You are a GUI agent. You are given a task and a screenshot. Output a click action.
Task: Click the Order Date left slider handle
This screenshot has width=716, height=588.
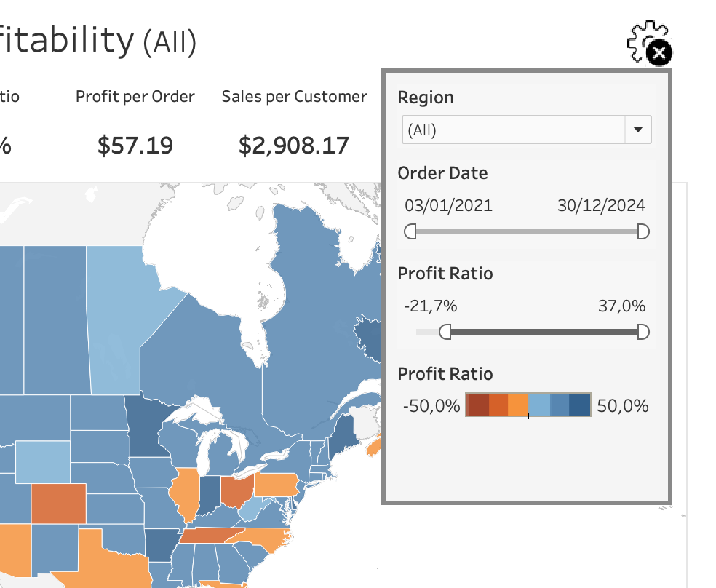click(410, 231)
